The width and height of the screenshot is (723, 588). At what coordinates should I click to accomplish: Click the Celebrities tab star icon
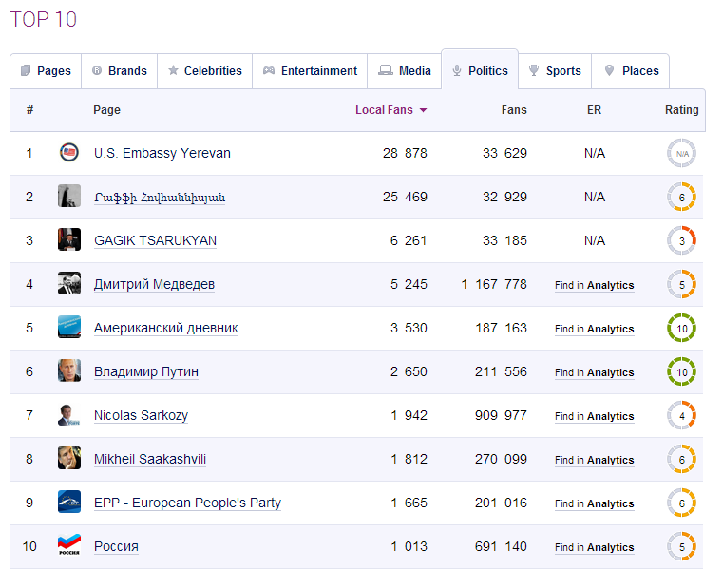click(173, 70)
